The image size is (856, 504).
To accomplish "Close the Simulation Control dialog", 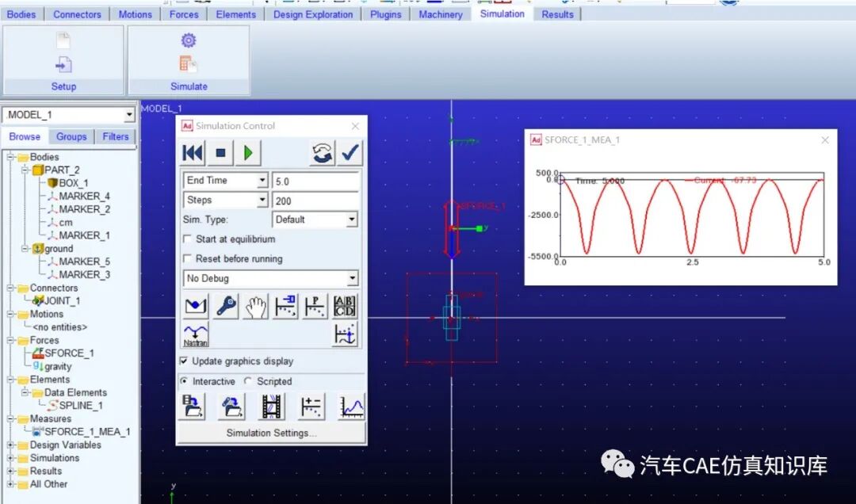I will tap(355, 126).
